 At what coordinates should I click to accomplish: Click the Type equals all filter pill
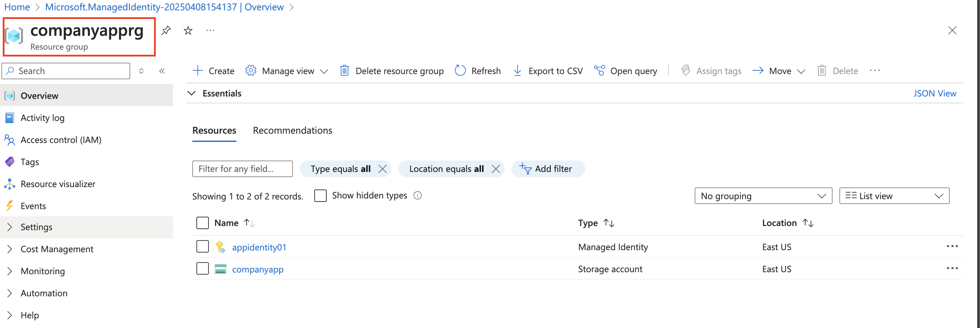click(x=340, y=169)
